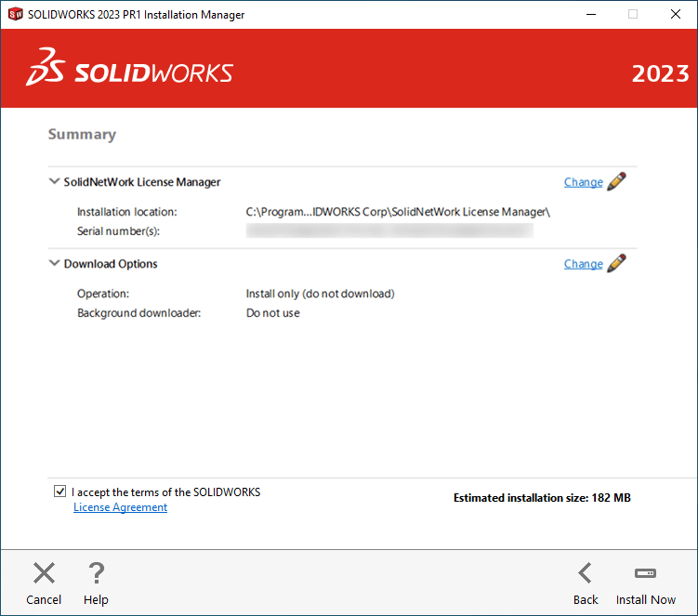Open the License Agreement link

(x=120, y=507)
